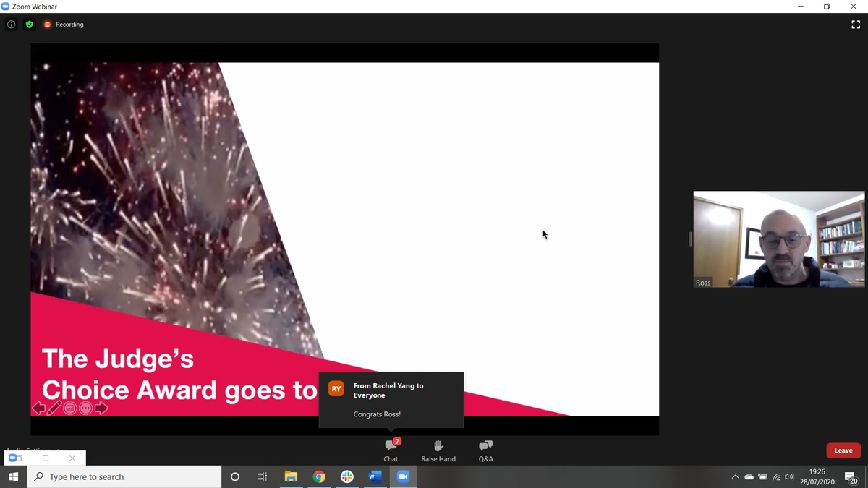
Task: Leave the webinar
Action: pos(843,450)
